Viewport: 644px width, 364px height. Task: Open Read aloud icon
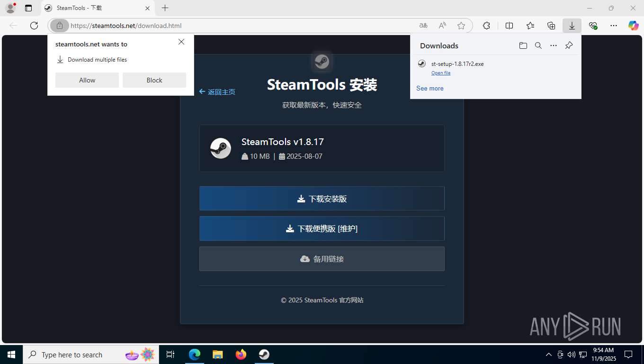(x=442, y=26)
